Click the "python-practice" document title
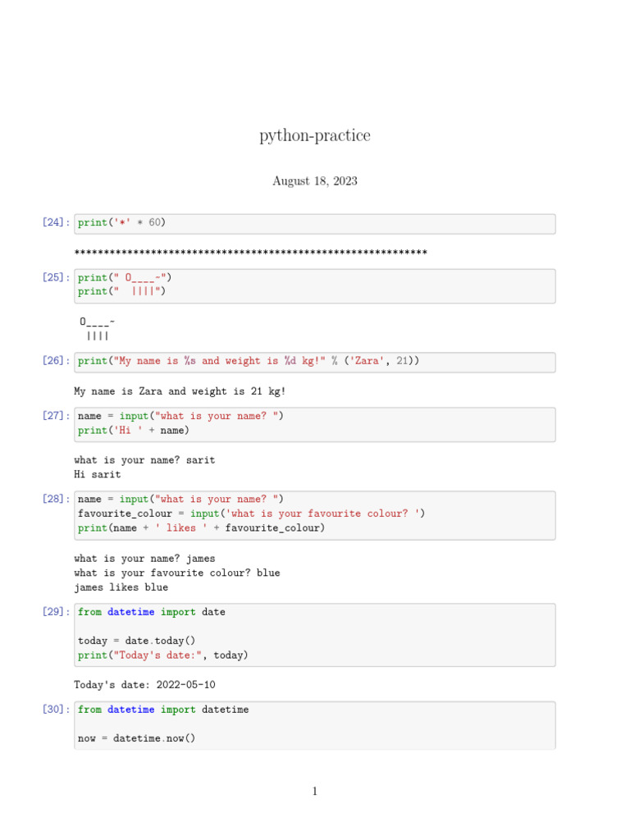This screenshot has height=840, width=630. point(315,136)
